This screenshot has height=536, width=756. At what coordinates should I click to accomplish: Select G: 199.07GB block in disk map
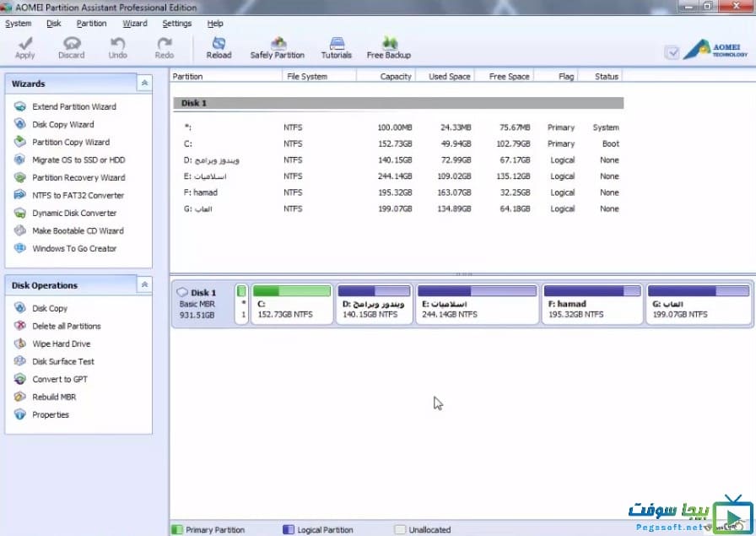699,304
